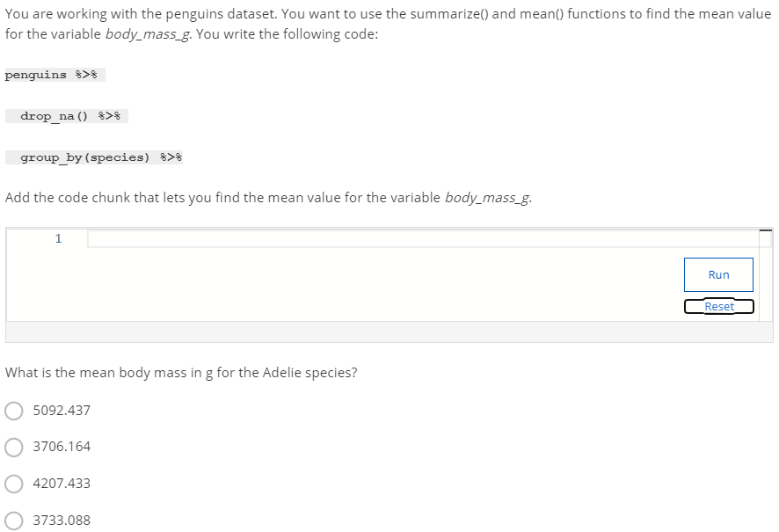Click the scrollbar thumb above the Run button

pyautogui.click(x=764, y=231)
